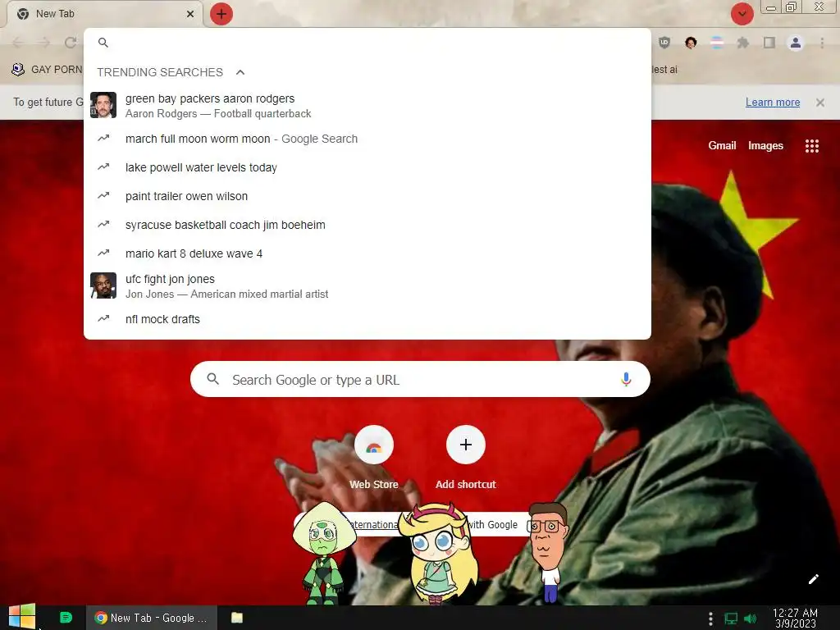Open Google Images link
Image resolution: width=840 pixels, height=630 pixels.
[765, 146]
